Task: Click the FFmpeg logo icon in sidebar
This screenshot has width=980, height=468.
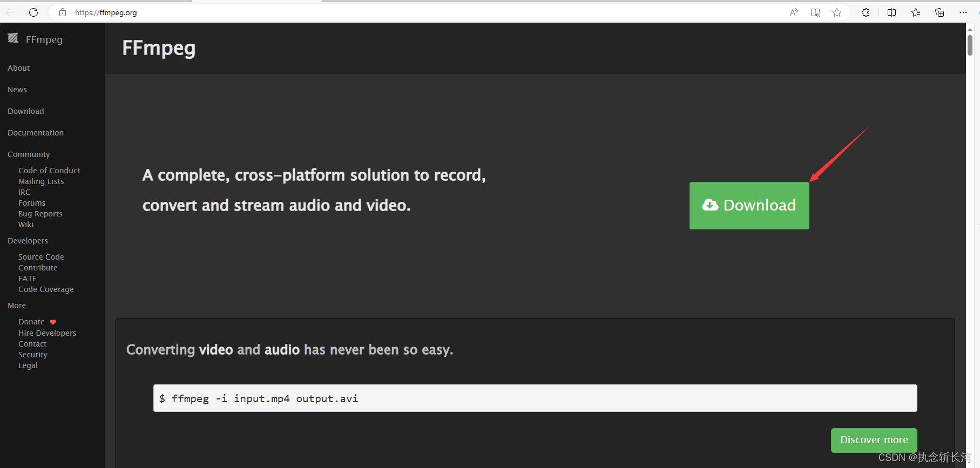Action: pos(13,38)
